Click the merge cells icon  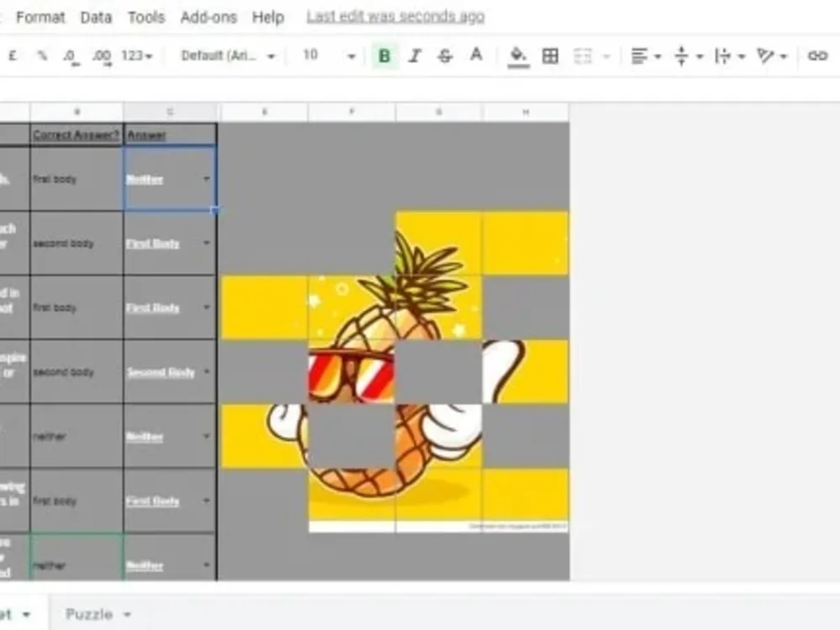pos(582,55)
